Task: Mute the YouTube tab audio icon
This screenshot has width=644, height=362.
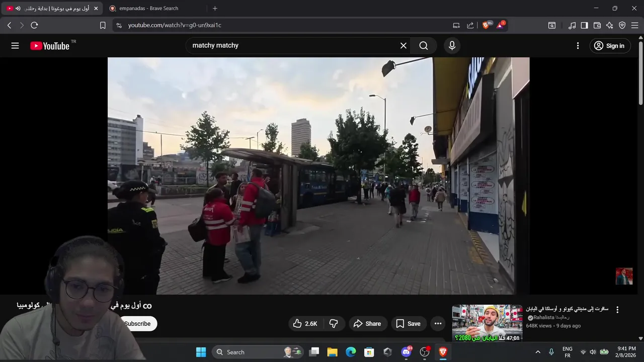Action: [x=18, y=9]
